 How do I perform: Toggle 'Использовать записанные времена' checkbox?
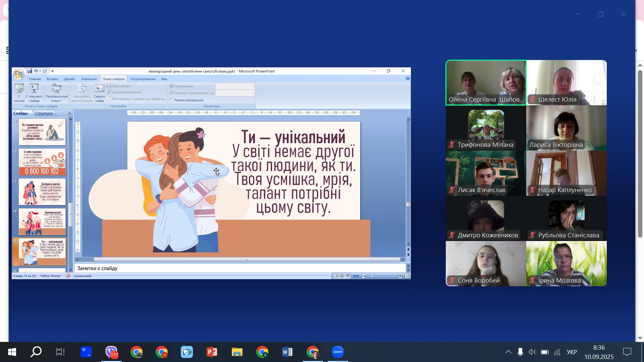pyautogui.click(x=108, y=99)
